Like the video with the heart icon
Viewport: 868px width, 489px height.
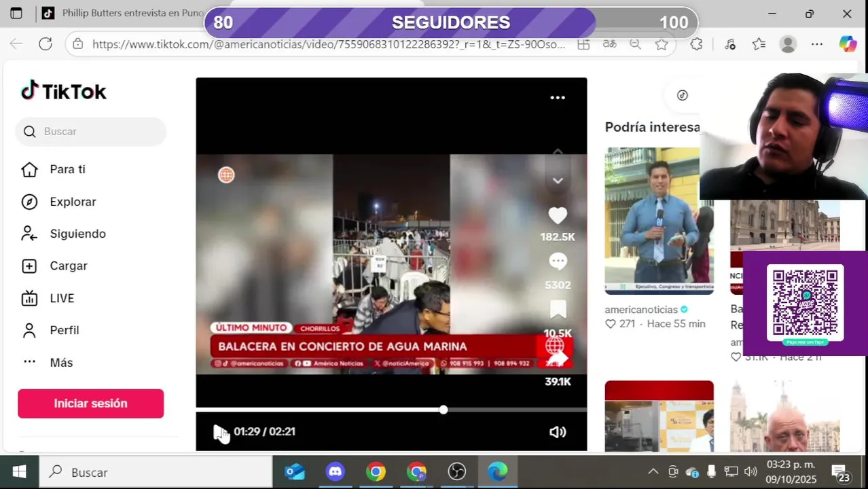(558, 216)
